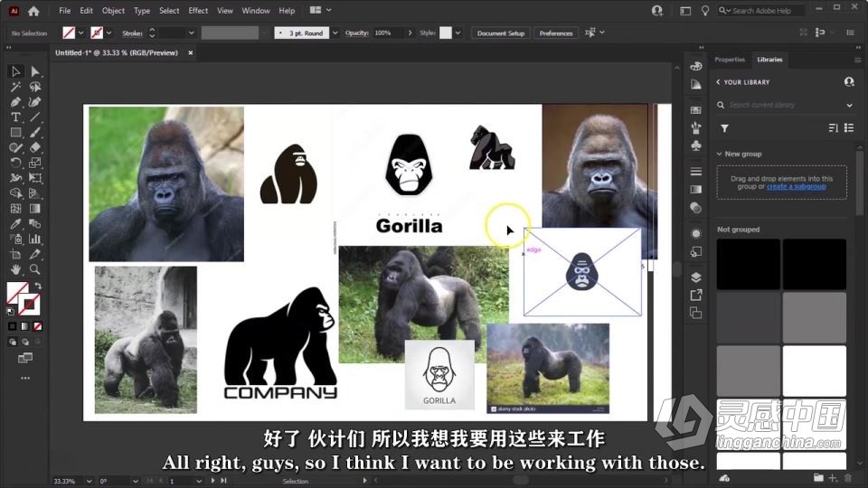
Task: Open stroke color dropdown in control bar
Action: 109,33
